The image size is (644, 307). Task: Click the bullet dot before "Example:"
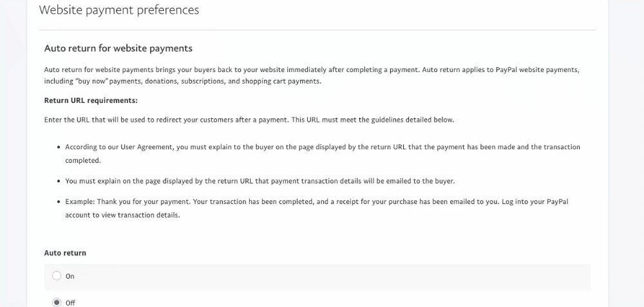pos(59,202)
